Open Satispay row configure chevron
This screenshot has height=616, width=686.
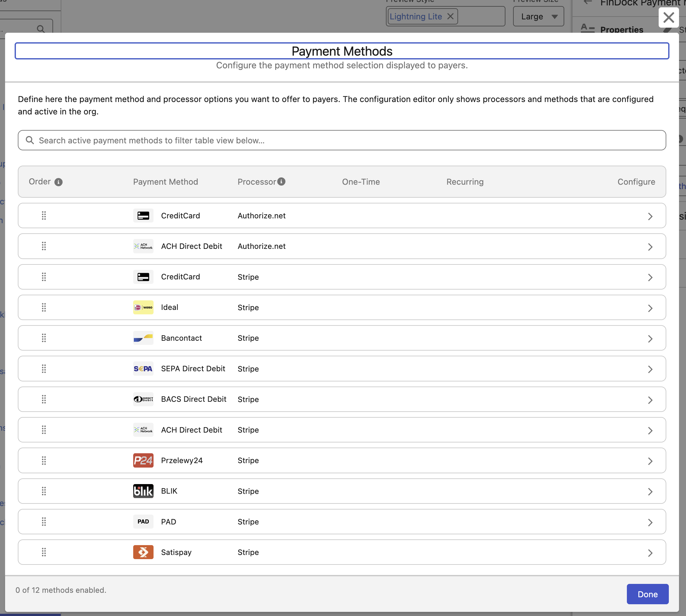coord(650,553)
